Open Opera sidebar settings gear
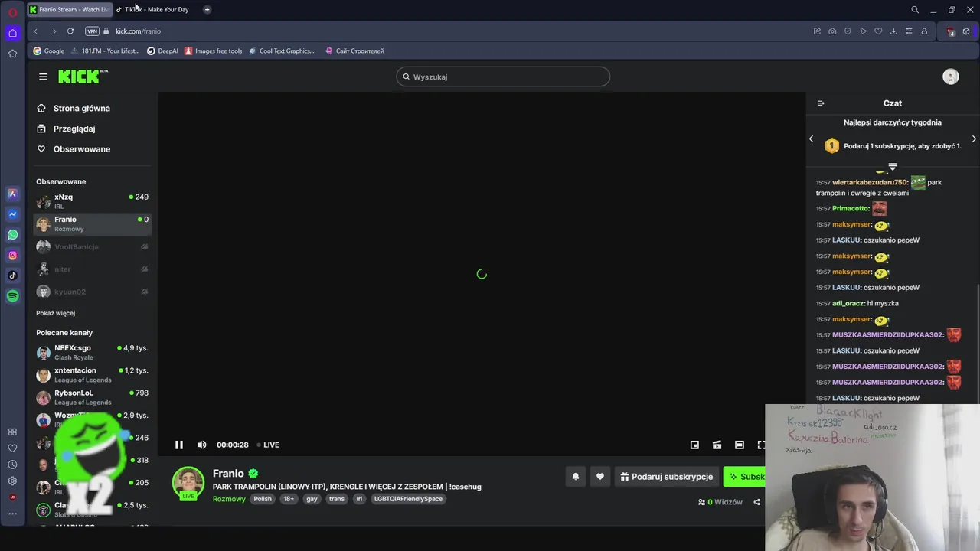Viewport: 980px width, 551px height. coord(12,481)
